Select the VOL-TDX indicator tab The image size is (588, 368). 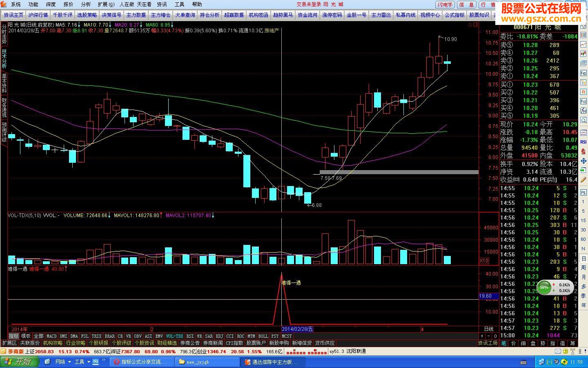175,336
